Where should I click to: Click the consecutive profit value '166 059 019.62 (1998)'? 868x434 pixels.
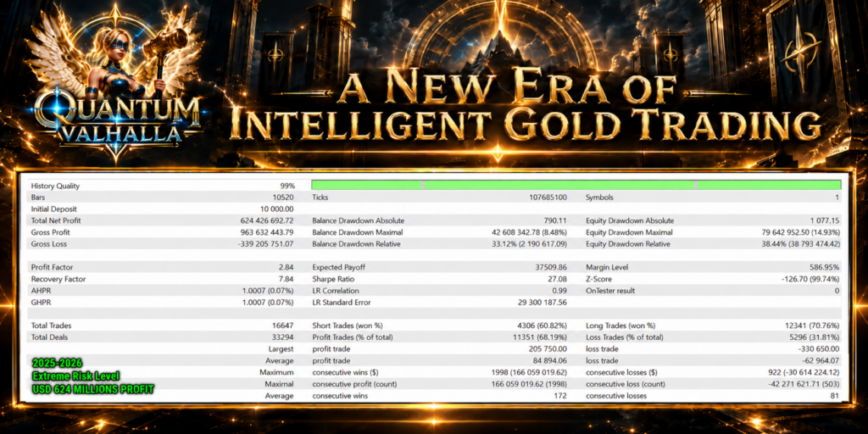[x=529, y=384]
